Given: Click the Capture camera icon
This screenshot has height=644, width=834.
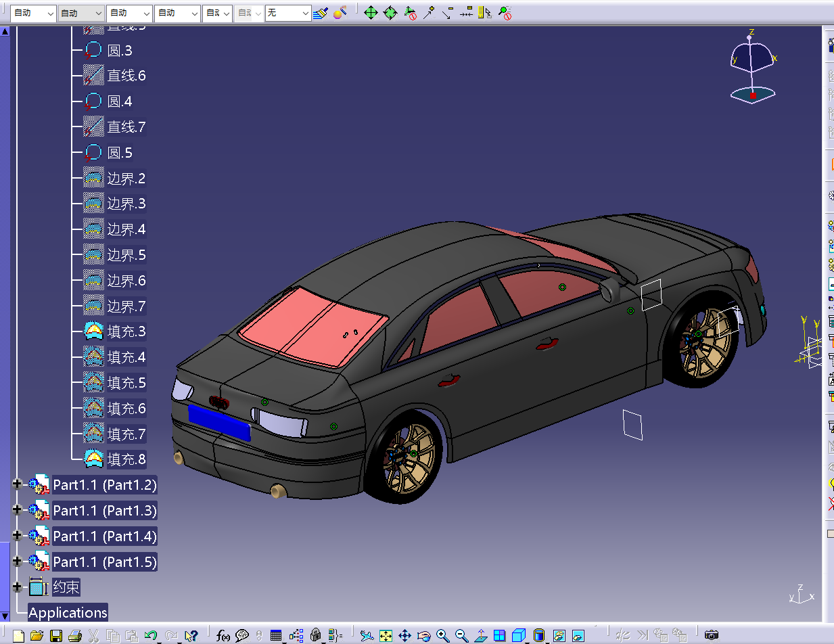Looking at the screenshot, I should point(711,635).
